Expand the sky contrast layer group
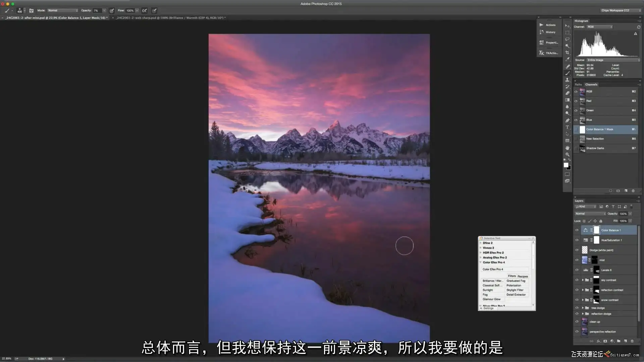Screen dimensions: 644x362 pyautogui.click(x=583, y=280)
